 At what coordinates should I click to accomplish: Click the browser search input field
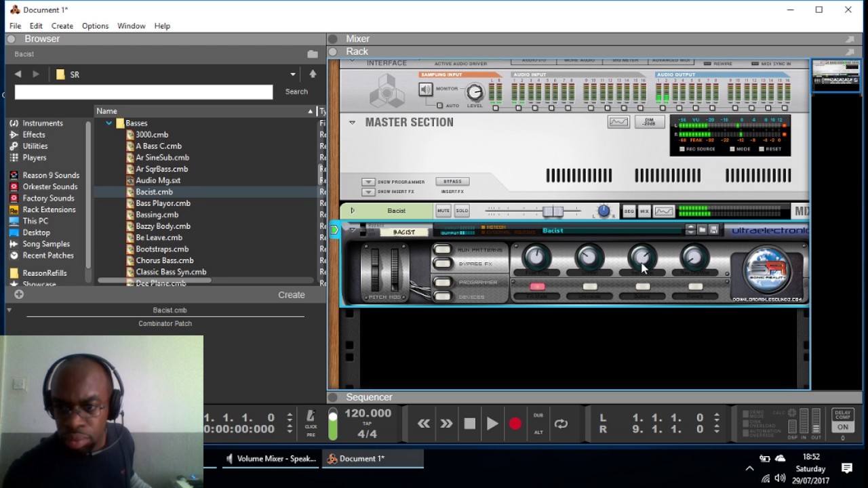(144, 91)
